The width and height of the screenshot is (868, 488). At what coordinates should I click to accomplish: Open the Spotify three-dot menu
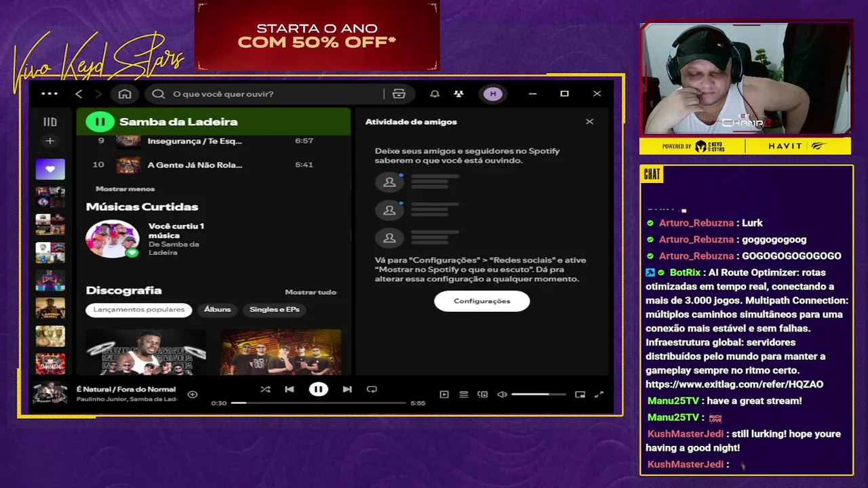[50, 94]
